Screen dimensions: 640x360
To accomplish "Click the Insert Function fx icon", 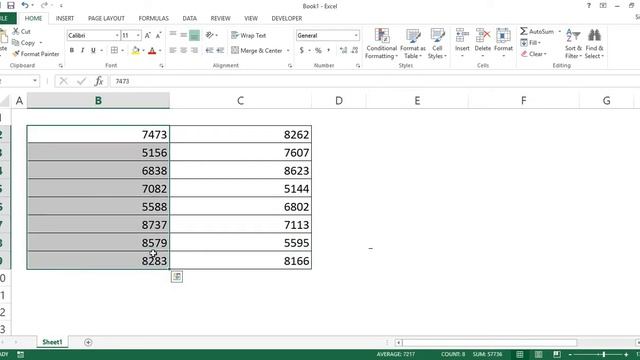I will click(x=99, y=81).
